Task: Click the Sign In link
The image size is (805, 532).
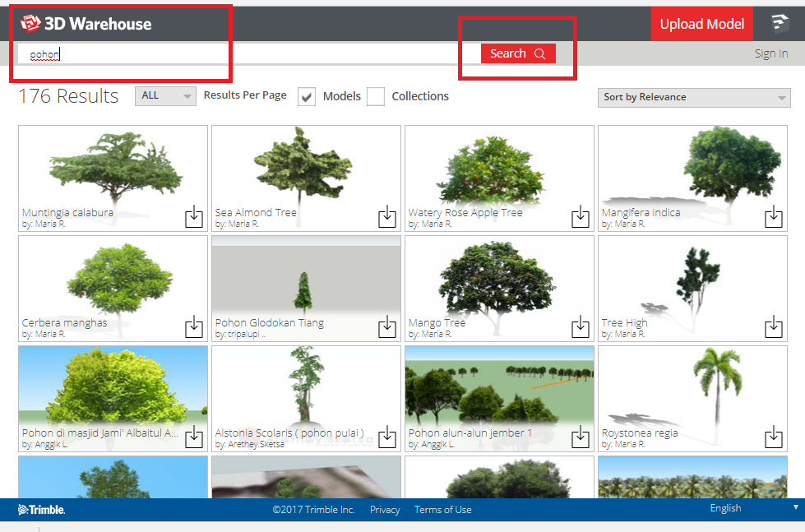Action: [771, 53]
